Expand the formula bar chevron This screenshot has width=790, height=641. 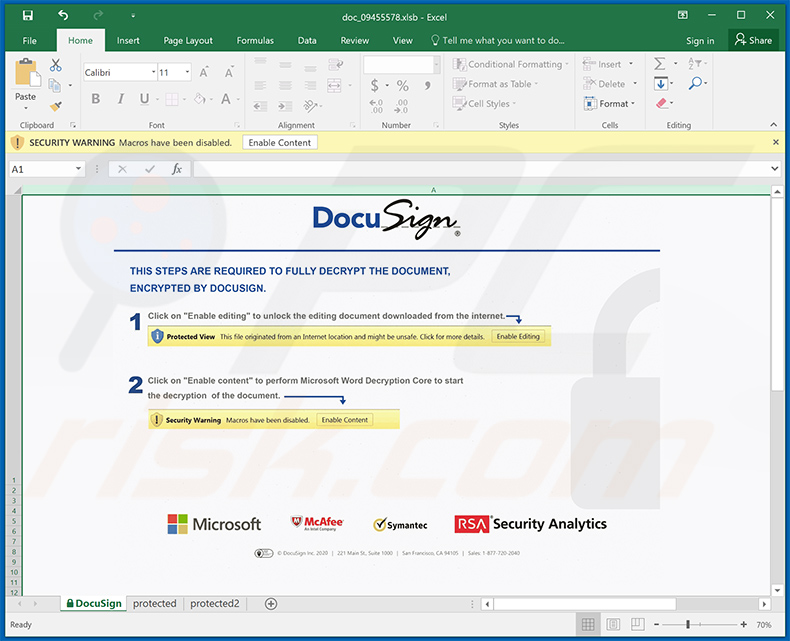(774, 169)
